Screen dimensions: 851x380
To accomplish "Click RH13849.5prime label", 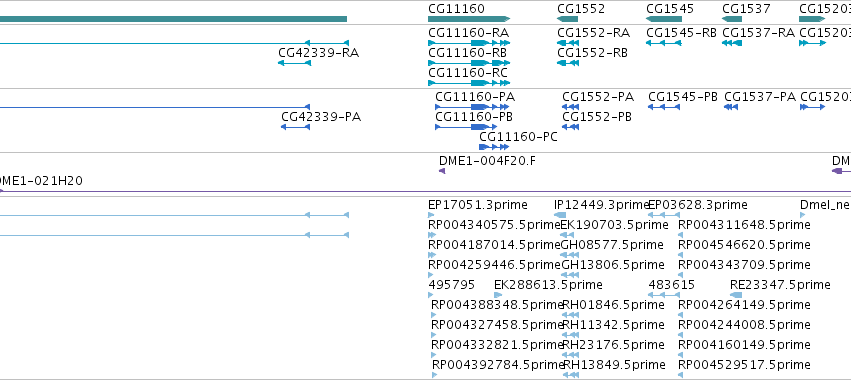I will pyautogui.click(x=615, y=365).
